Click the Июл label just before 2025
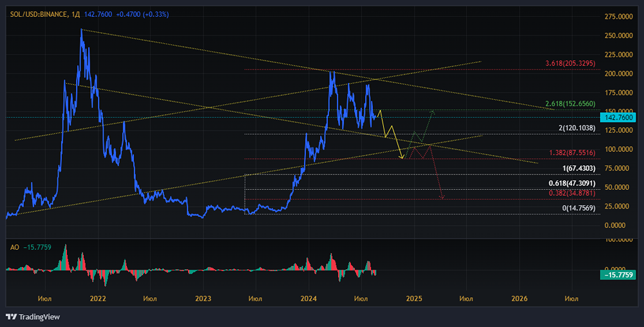This screenshot has height=327, width=644. [361, 299]
